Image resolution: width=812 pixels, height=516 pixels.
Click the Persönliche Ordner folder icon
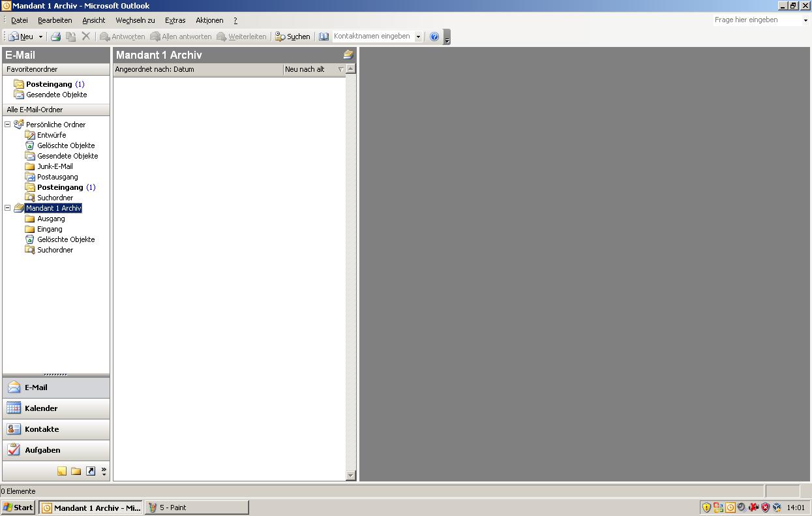click(19, 124)
